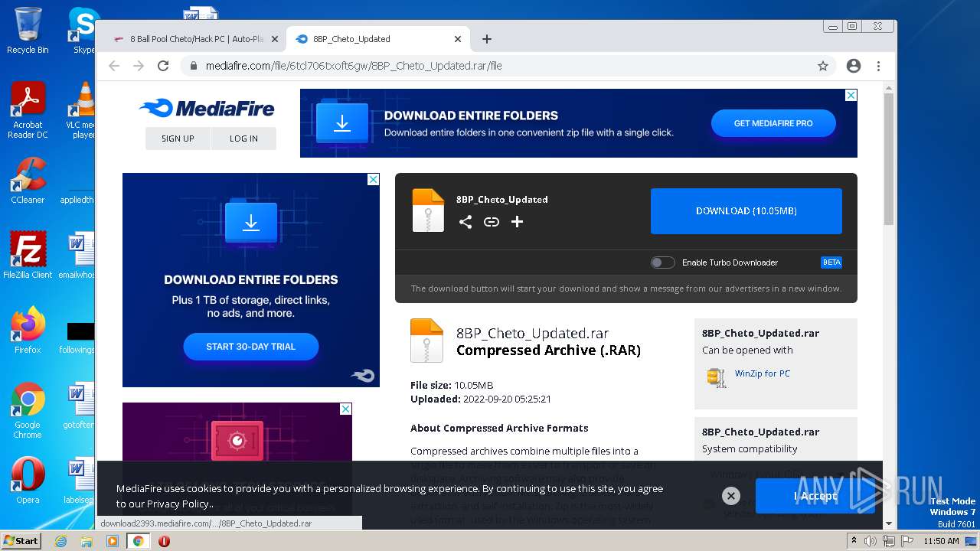Viewport: 980px width, 551px height.
Task: Click the padlock site info icon
Action: [x=192, y=66]
